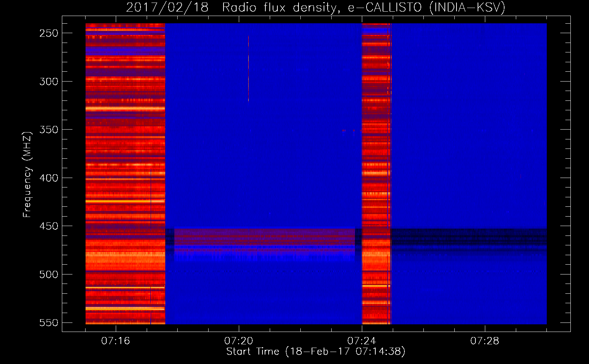Click the 450 frequency tick label
The width and height of the screenshot is (589, 364).
[49, 226]
